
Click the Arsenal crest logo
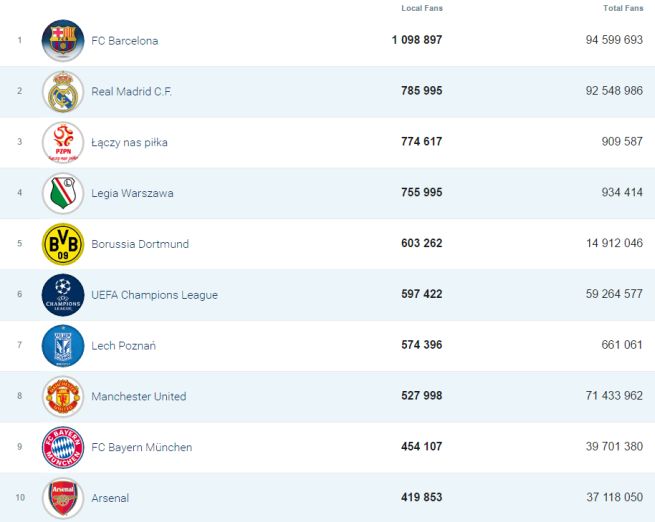coord(63,498)
